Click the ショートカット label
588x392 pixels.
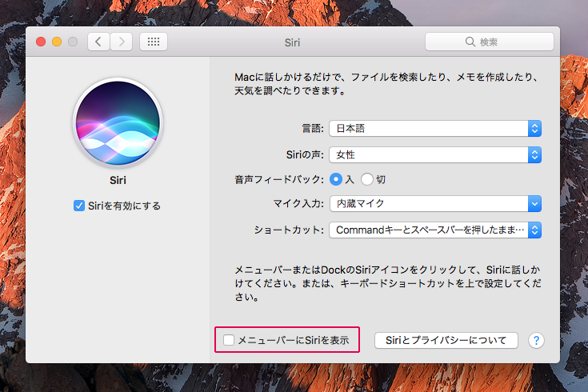289,230
